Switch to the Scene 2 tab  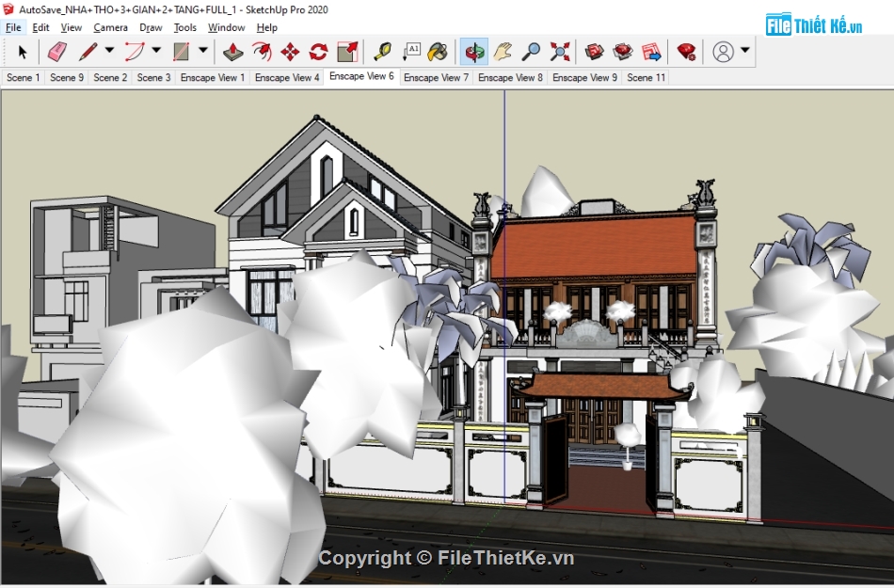110,77
